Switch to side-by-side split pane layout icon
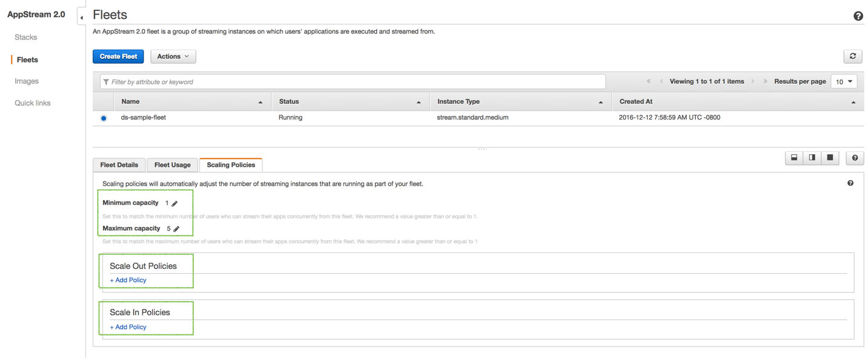 (x=812, y=158)
